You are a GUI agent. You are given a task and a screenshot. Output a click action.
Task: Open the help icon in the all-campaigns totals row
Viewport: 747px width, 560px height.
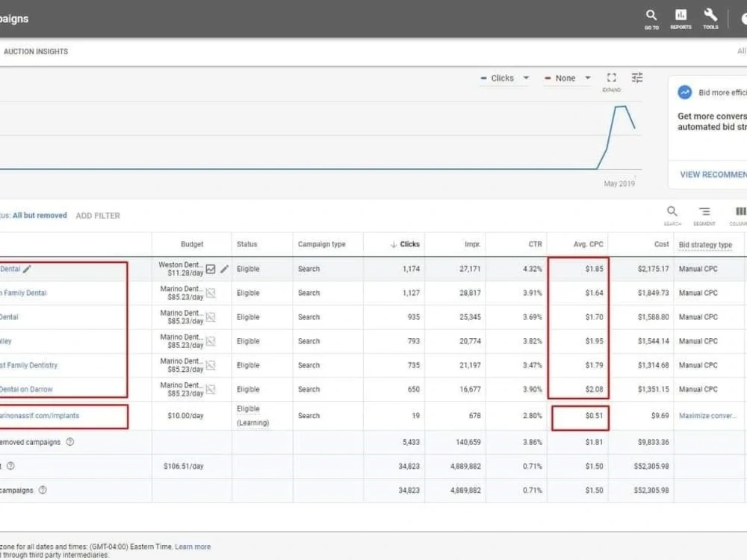pos(43,490)
